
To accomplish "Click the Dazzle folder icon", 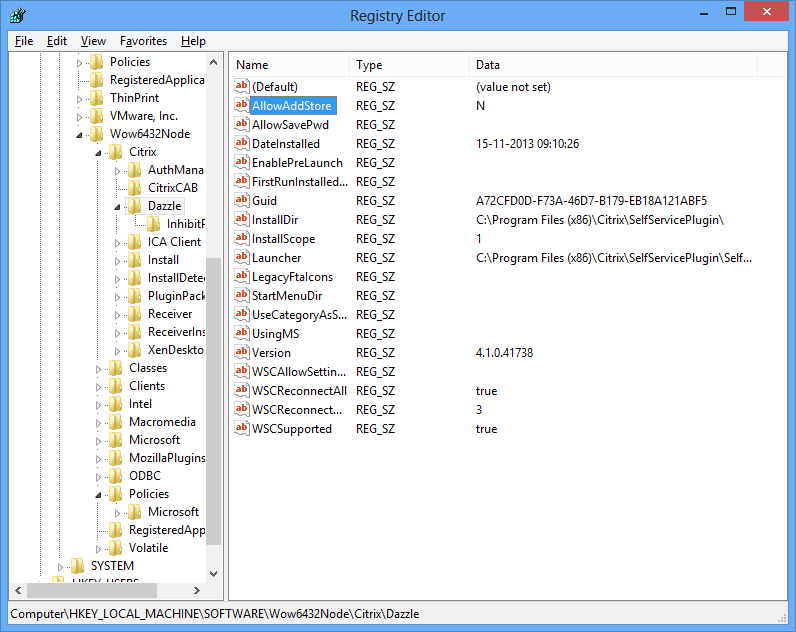I will 135,206.
